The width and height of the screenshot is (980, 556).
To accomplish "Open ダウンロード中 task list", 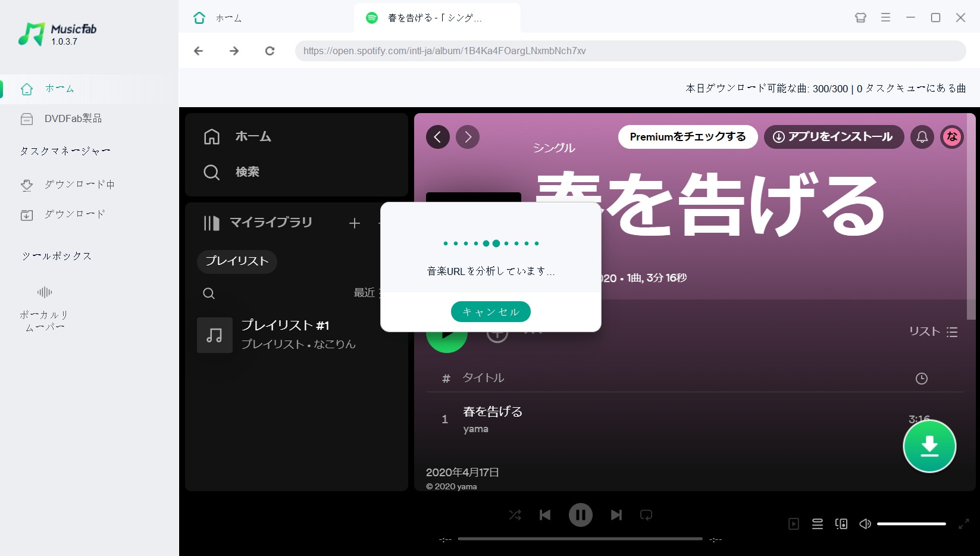I will (x=67, y=185).
